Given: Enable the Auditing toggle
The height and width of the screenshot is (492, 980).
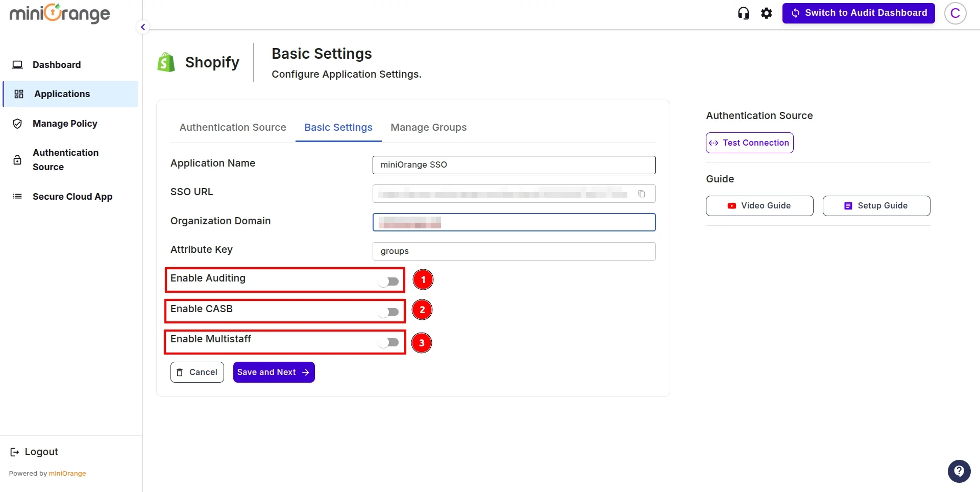Looking at the screenshot, I should pyautogui.click(x=389, y=281).
